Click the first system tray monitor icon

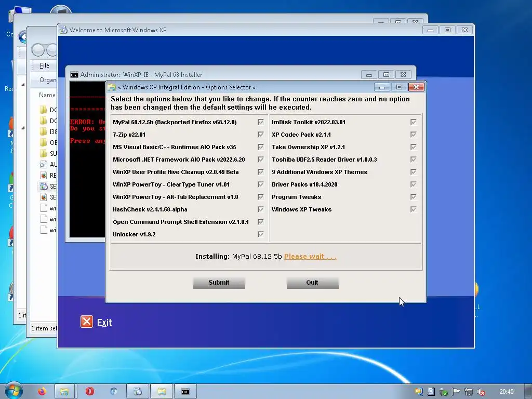click(419, 392)
